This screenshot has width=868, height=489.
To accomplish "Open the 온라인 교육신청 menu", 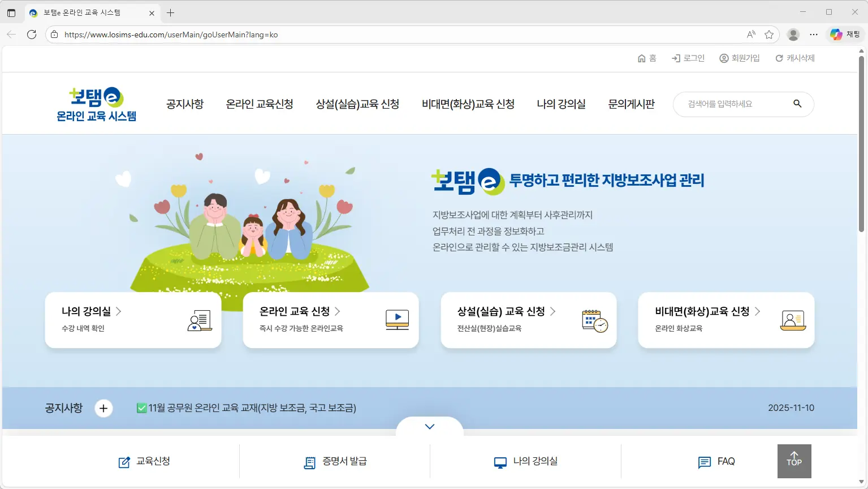I will tap(260, 104).
